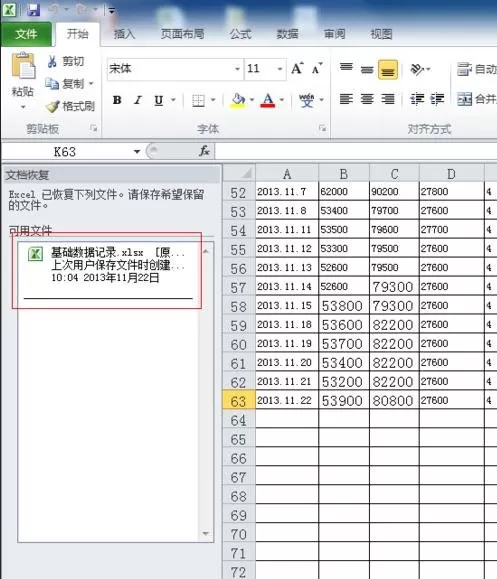This screenshot has height=579, width=497.
Task: Click the cell borders icon
Action: (x=199, y=100)
